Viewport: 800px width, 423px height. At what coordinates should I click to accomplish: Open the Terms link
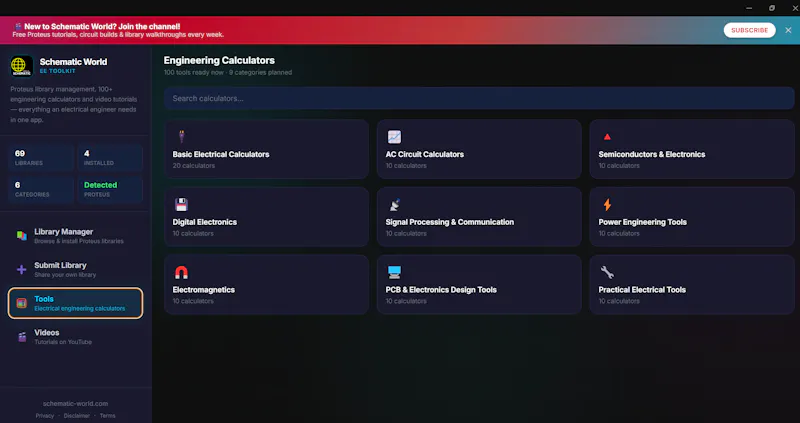pos(107,416)
